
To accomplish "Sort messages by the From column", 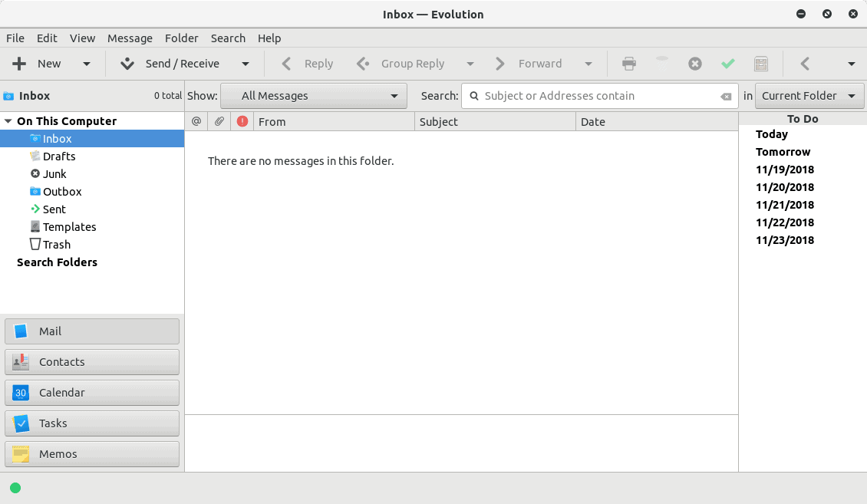I will coord(334,121).
